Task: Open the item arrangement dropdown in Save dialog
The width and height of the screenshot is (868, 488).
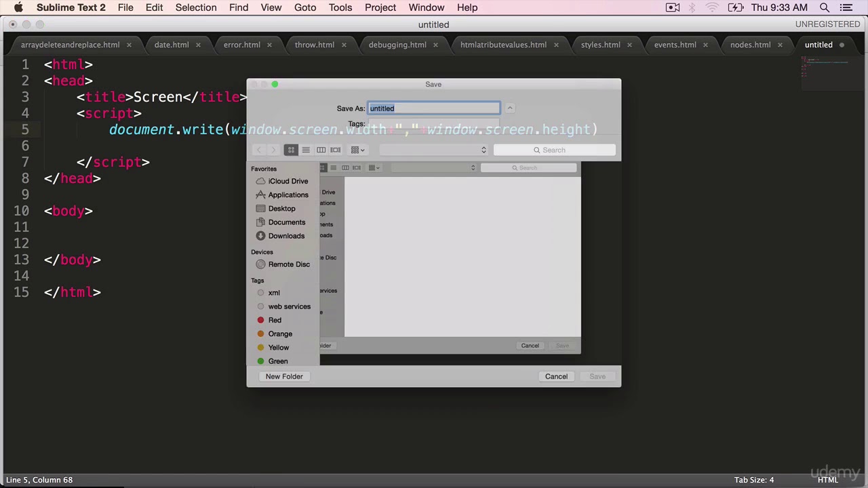Action: coord(357,150)
